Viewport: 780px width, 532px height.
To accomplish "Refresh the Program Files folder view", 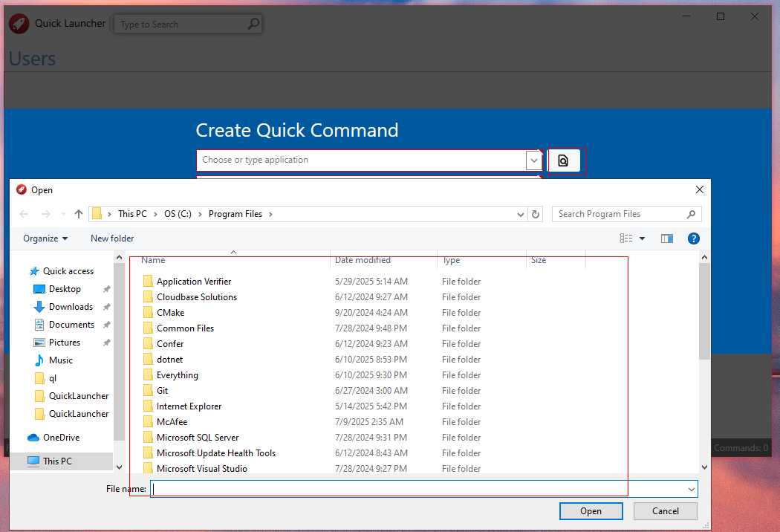I will click(x=536, y=214).
